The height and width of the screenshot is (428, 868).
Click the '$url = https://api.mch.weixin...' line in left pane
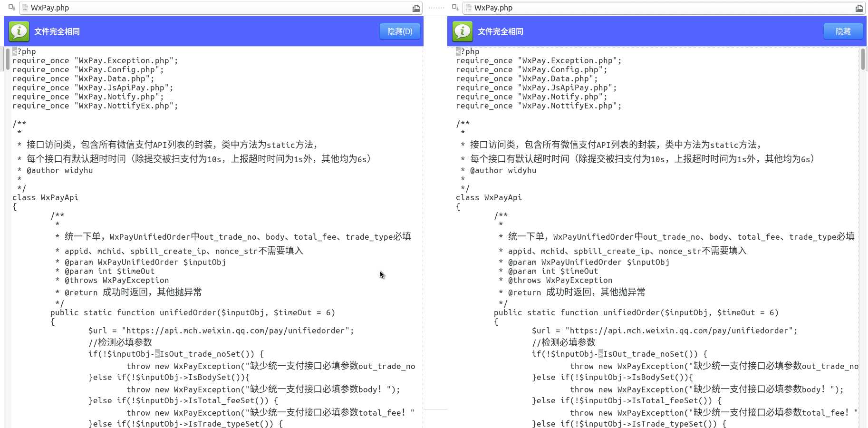221,331
